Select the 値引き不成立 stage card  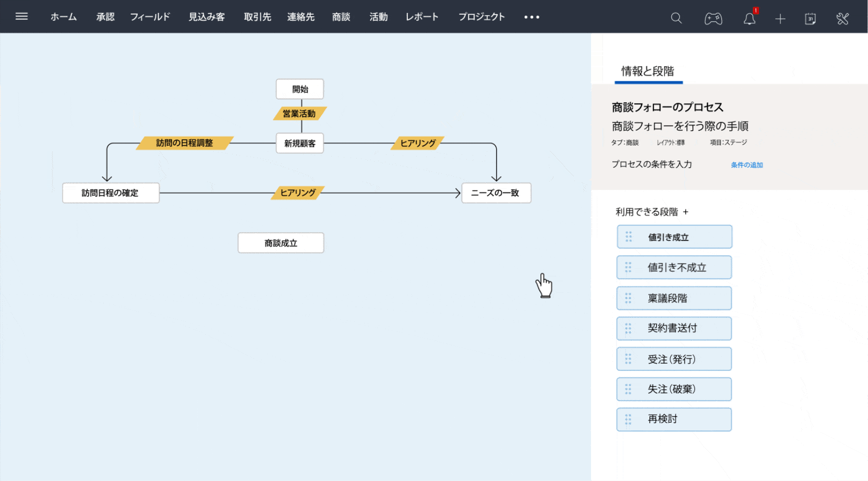tap(674, 267)
